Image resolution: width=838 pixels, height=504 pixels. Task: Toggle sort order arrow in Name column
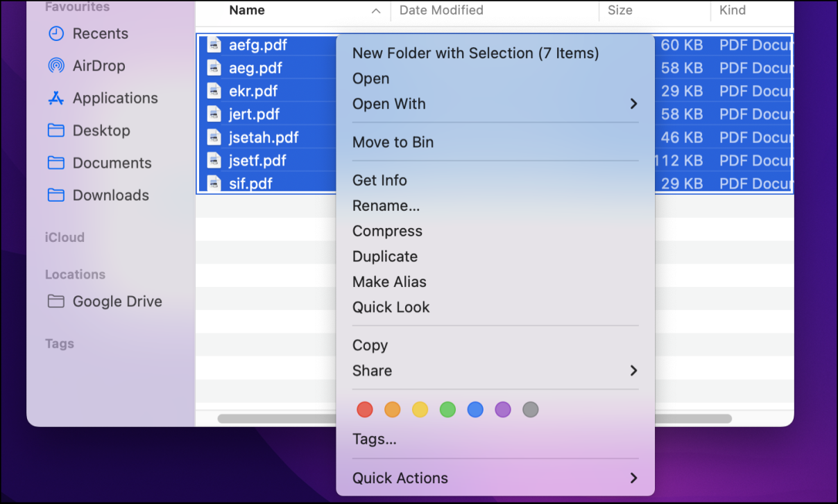376,11
